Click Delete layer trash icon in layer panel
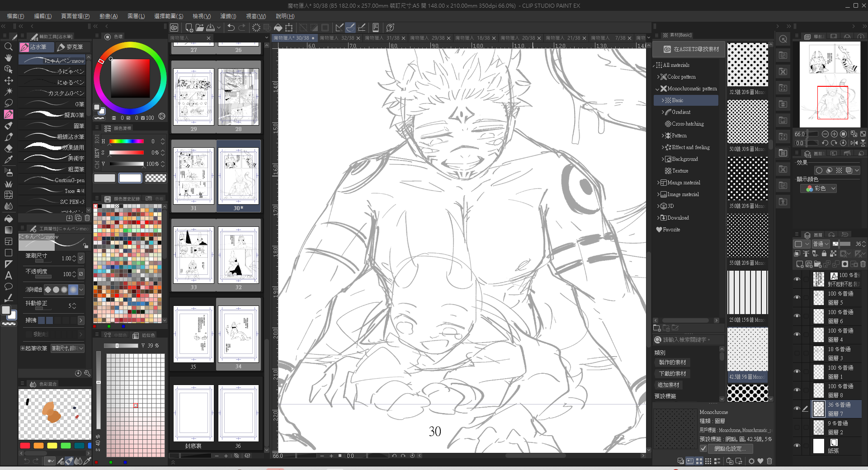Screen dimensions: 868x470 tap(863, 264)
